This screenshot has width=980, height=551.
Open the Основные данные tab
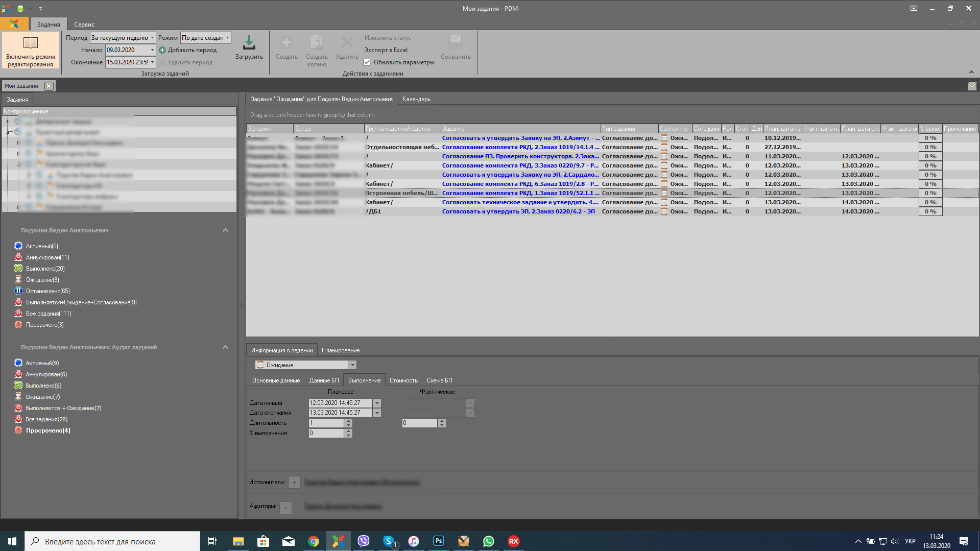[276, 380]
